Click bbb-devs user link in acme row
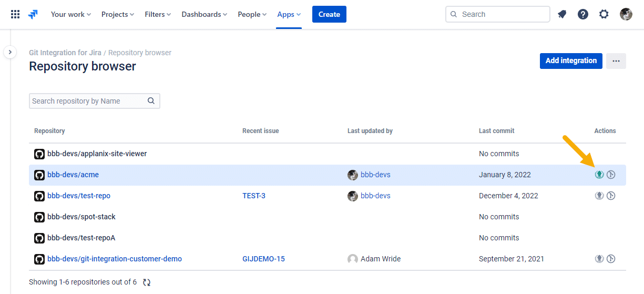 tap(375, 175)
